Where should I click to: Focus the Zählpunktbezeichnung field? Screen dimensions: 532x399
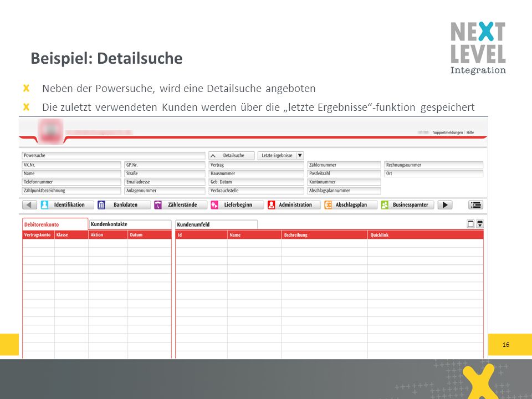(x=71, y=191)
